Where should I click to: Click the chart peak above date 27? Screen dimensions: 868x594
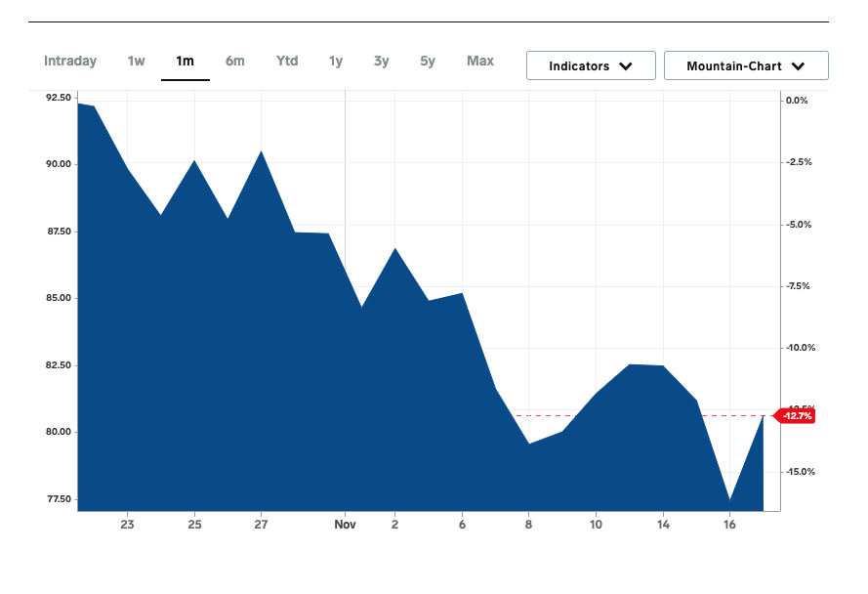tap(261, 151)
